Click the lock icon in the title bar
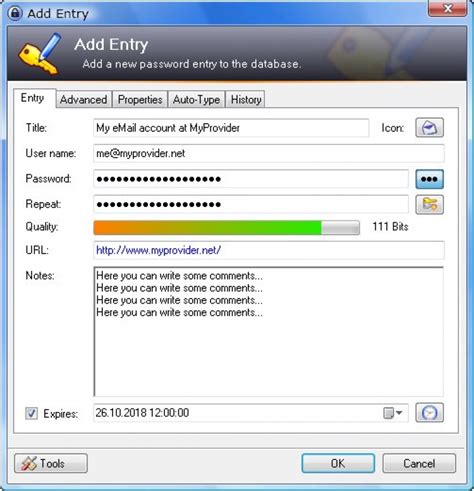474x491 pixels. coord(15,13)
